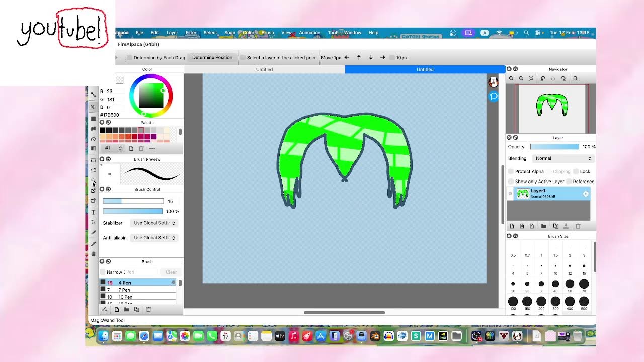
Task: Rotate canvas left in Navigator
Action: tap(543, 78)
